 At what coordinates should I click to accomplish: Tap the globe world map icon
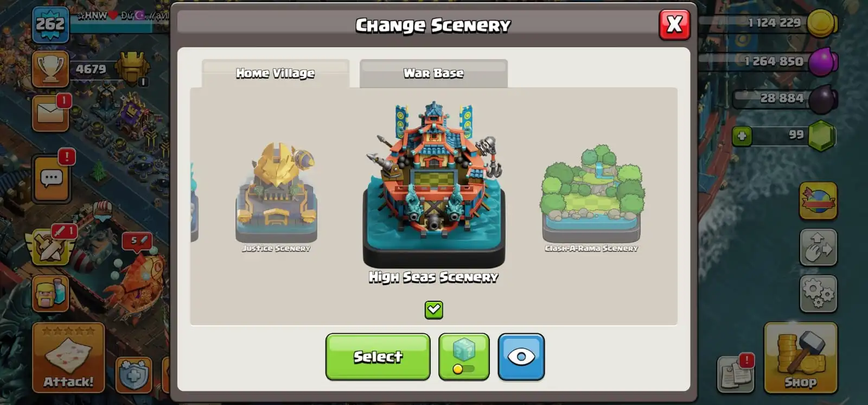(818, 201)
